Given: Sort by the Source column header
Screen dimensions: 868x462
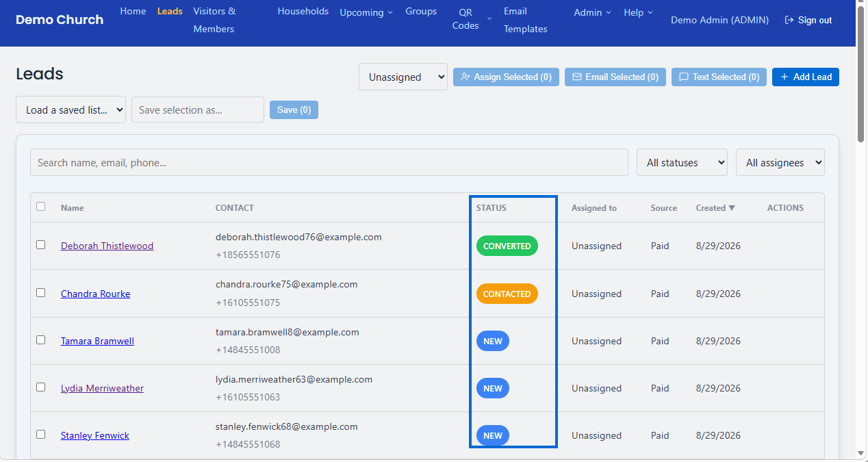Looking at the screenshot, I should (x=664, y=208).
